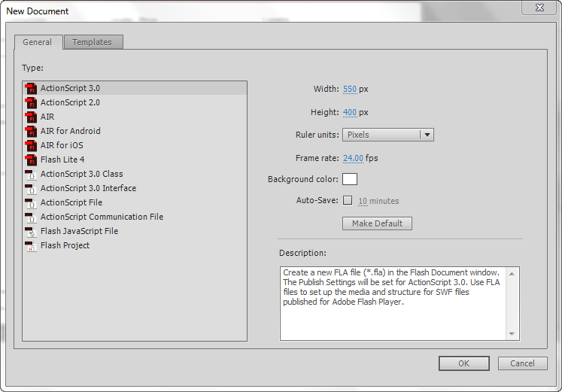Choose ActionScript Communication File entry
The width and height of the screenshot is (562, 392).
(x=135, y=217)
